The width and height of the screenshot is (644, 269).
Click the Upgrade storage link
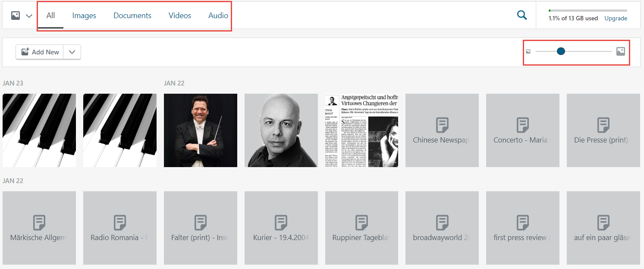(x=616, y=19)
